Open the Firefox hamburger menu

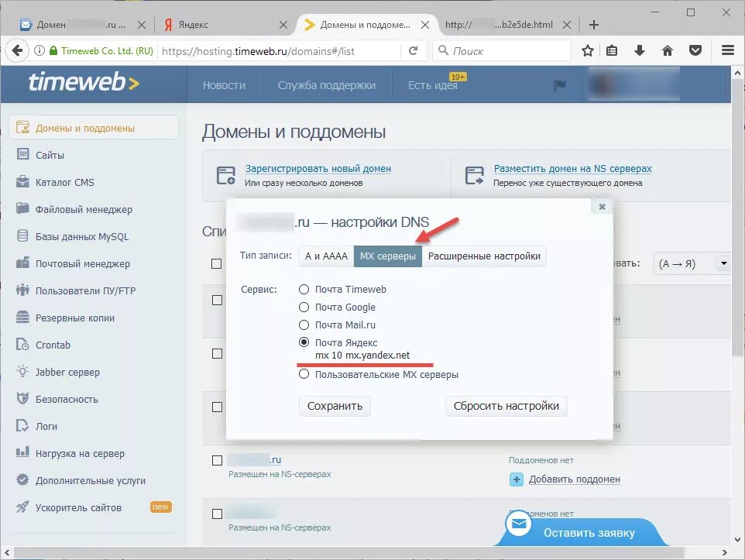click(728, 50)
